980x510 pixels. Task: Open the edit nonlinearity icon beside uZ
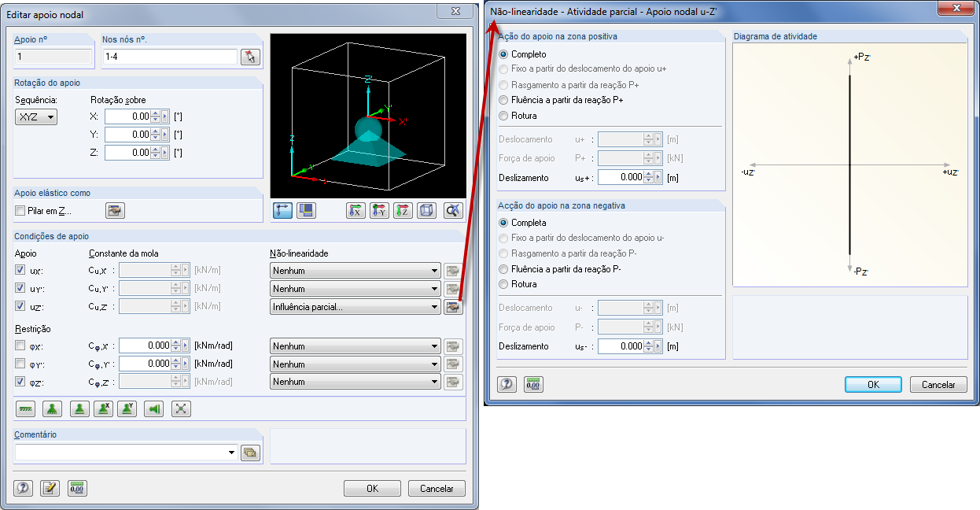[x=453, y=307]
